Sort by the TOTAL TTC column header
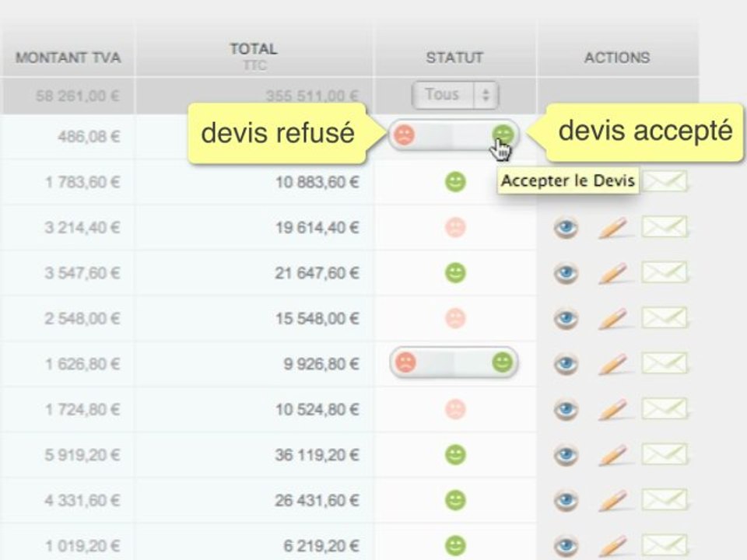The image size is (747, 560). pos(254,56)
